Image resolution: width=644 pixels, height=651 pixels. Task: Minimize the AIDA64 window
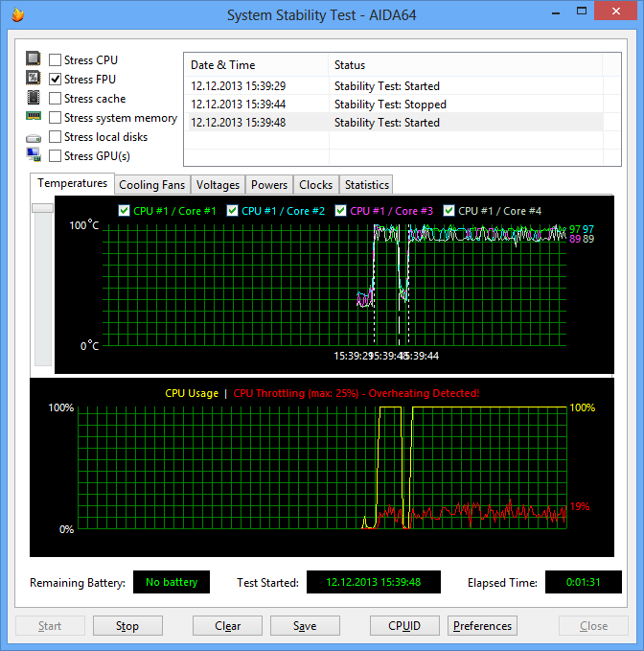(556, 12)
